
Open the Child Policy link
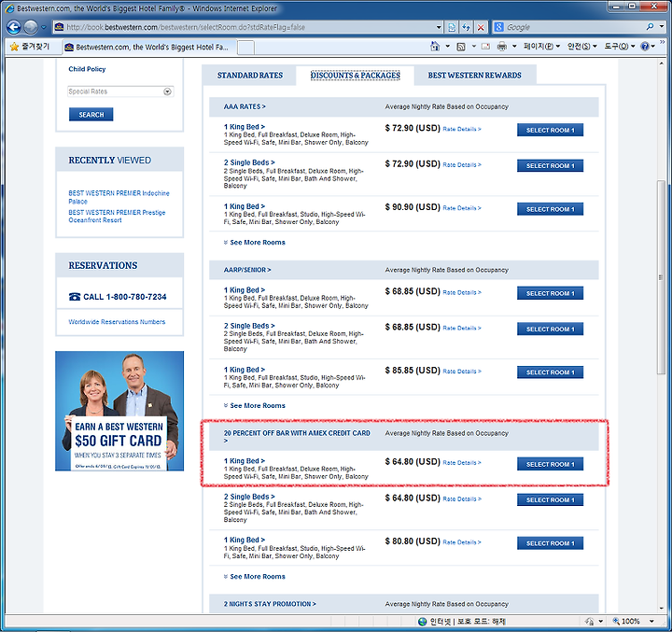[87, 68]
